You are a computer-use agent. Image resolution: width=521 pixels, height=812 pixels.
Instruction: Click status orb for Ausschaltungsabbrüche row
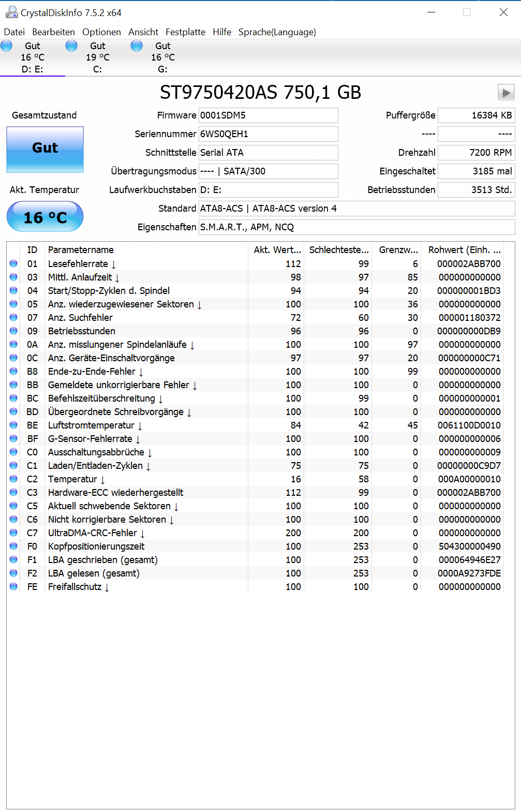pos(13,452)
